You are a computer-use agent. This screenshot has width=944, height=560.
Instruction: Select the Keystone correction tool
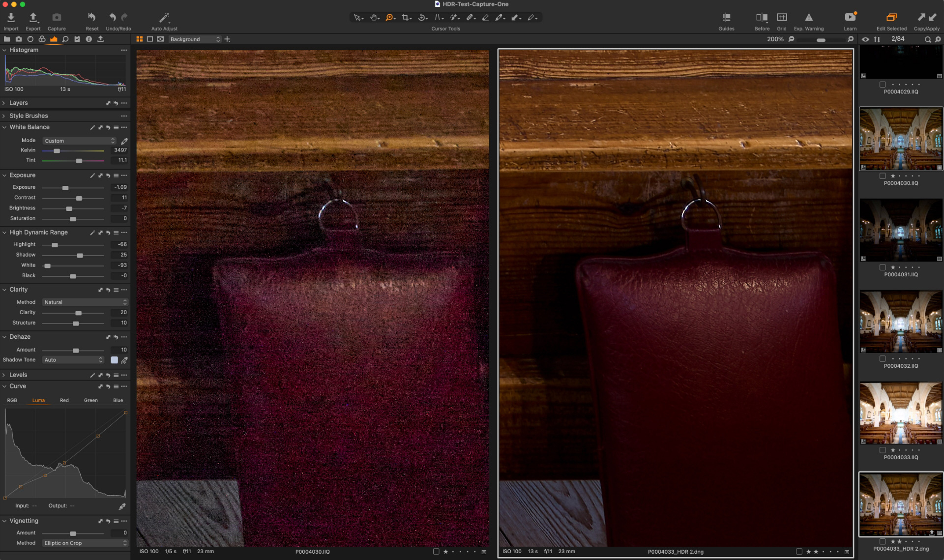coord(437,17)
